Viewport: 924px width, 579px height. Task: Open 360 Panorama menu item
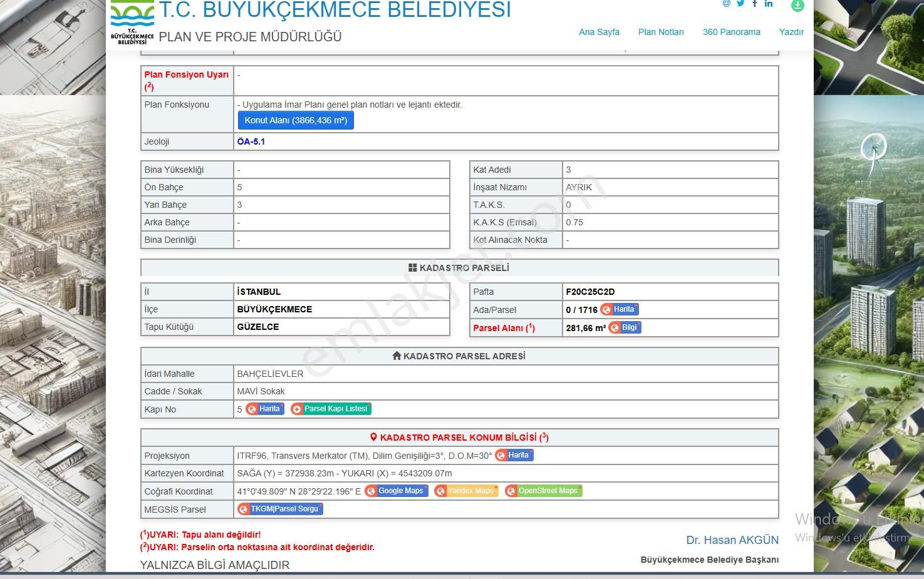(731, 32)
